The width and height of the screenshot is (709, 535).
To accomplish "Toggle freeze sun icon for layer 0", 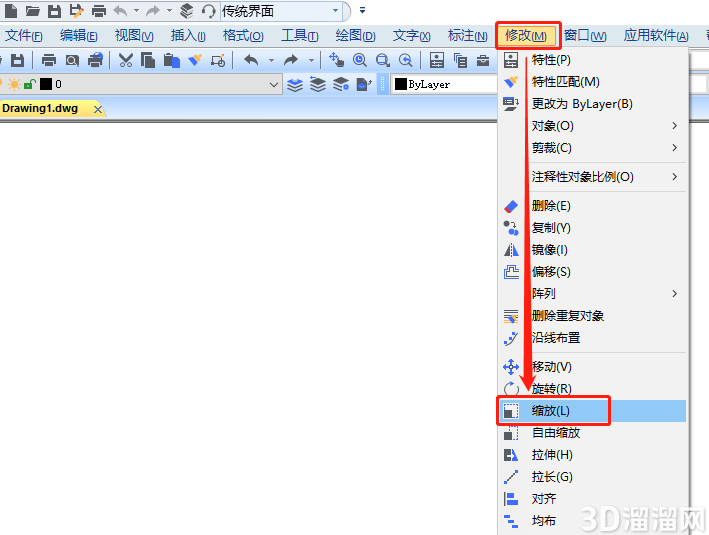I will tap(14, 84).
